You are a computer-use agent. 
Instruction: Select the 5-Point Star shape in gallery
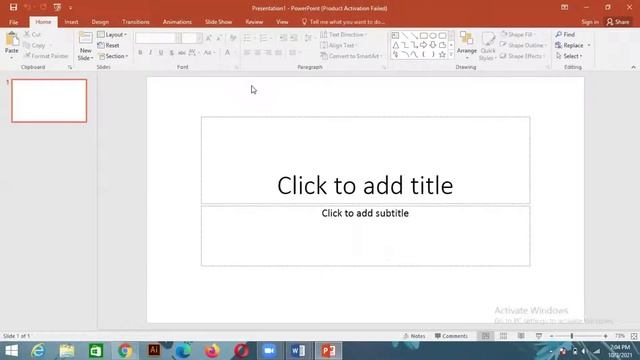click(x=442, y=54)
